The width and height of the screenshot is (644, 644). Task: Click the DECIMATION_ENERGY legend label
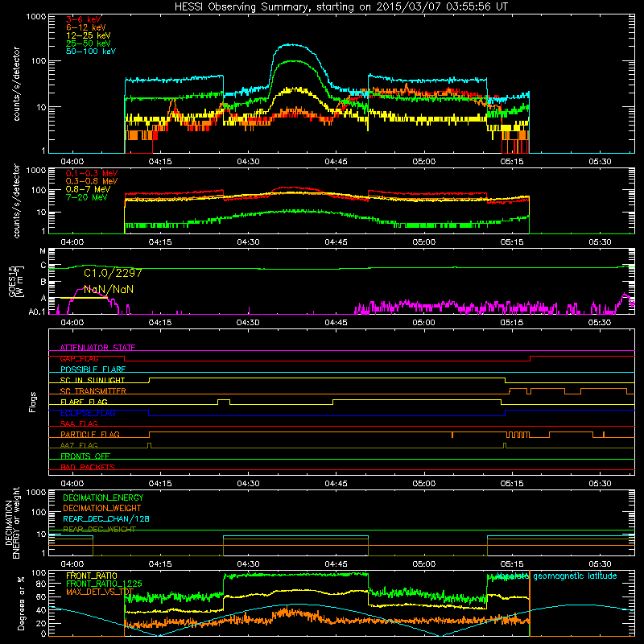[103, 497]
